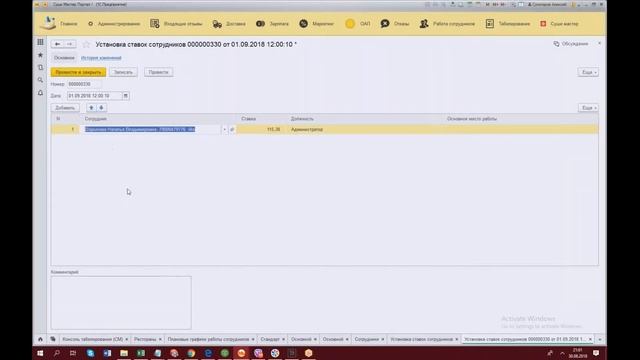Switch to Плановые графики работы сотрудников tab
This screenshot has width=640, height=360.
[x=208, y=339]
